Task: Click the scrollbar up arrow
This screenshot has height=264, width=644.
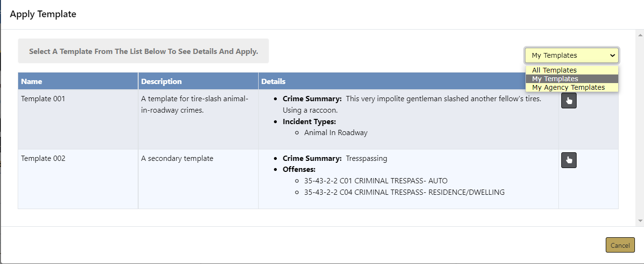Action: 640,35
